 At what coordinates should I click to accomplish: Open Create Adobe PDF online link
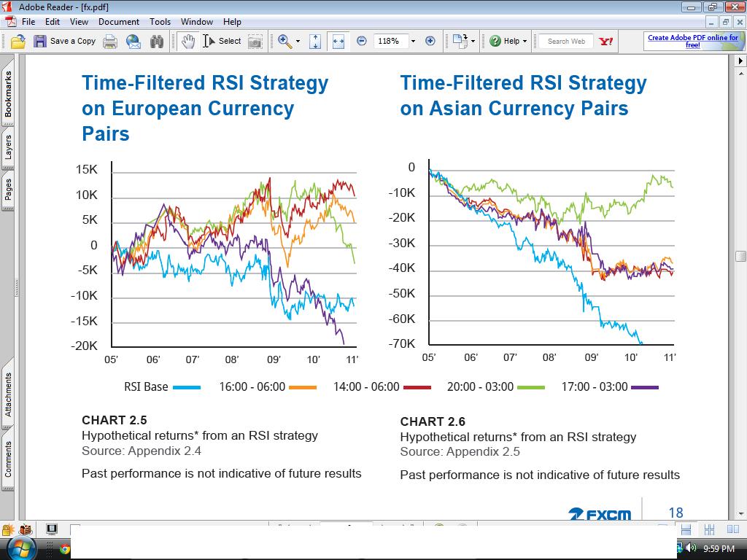click(693, 41)
